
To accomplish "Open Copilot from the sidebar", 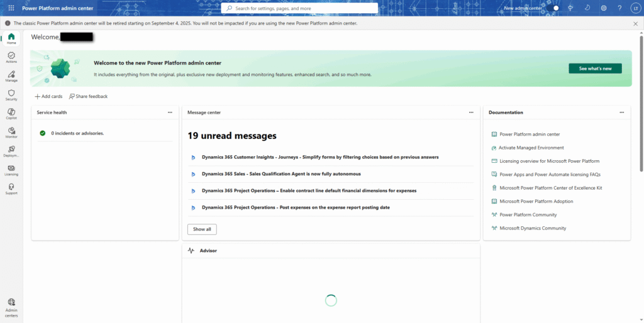I will click(11, 113).
